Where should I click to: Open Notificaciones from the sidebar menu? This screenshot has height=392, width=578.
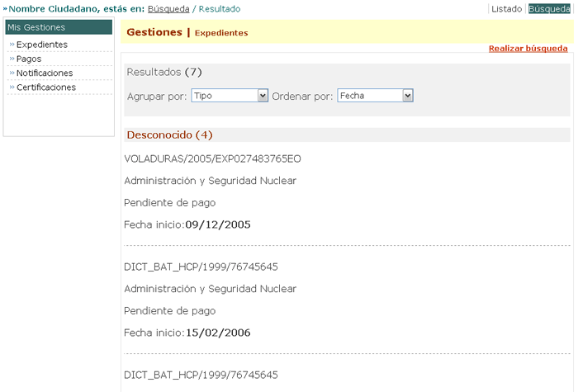click(x=45, y=73)
